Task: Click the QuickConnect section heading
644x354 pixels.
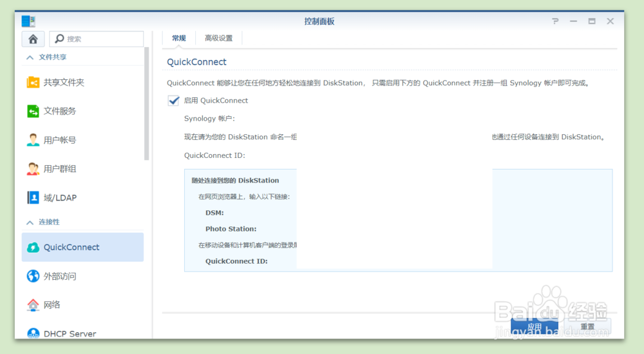Action: point(196,62)
